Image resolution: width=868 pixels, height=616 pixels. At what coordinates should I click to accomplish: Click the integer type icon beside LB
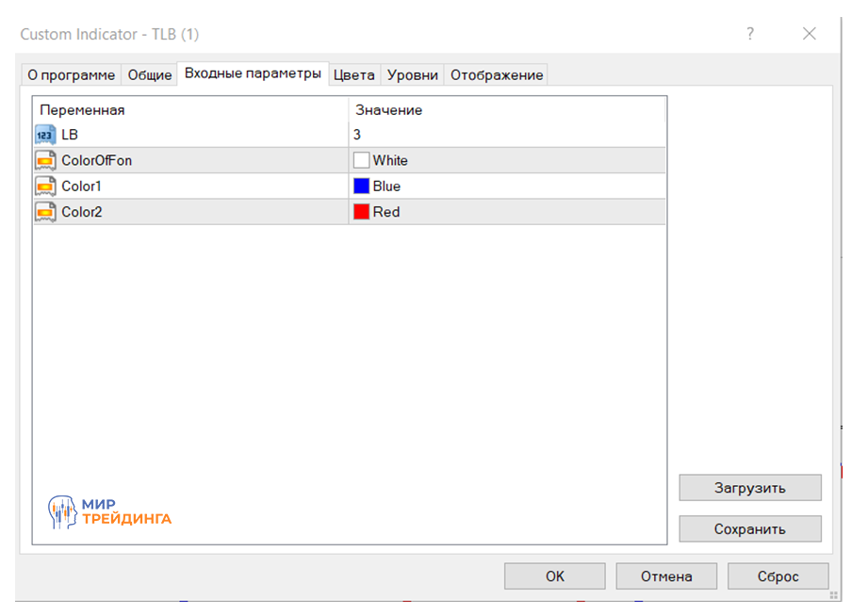46,135
